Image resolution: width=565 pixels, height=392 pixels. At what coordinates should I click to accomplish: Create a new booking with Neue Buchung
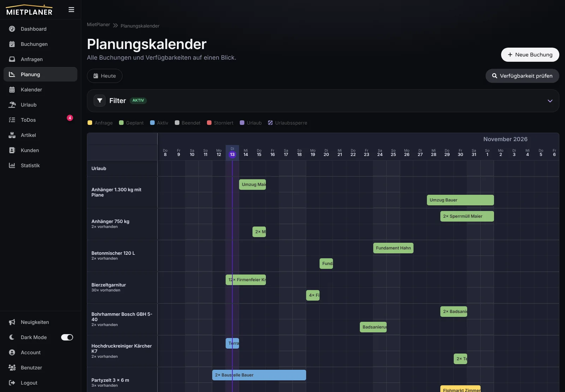click(530, 55)
